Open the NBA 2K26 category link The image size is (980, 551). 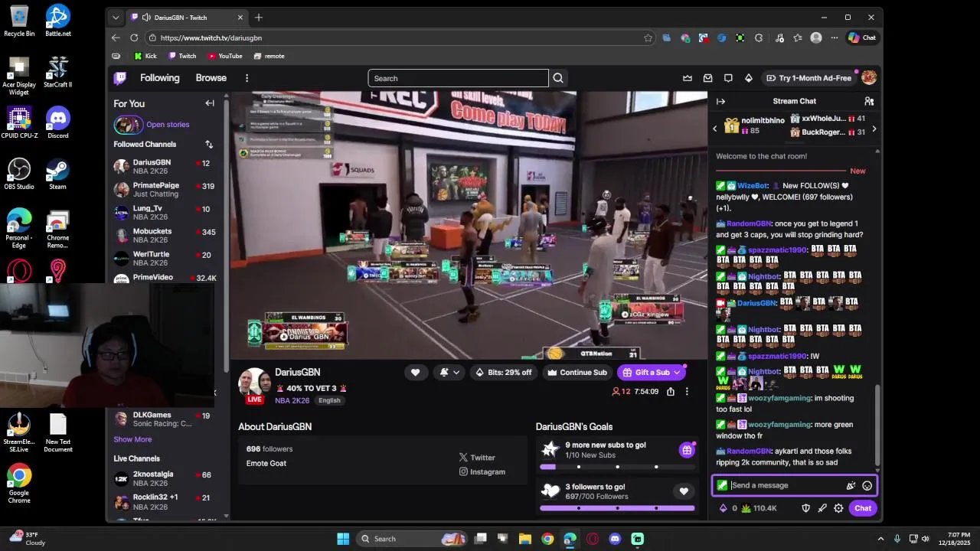point(292,400)
